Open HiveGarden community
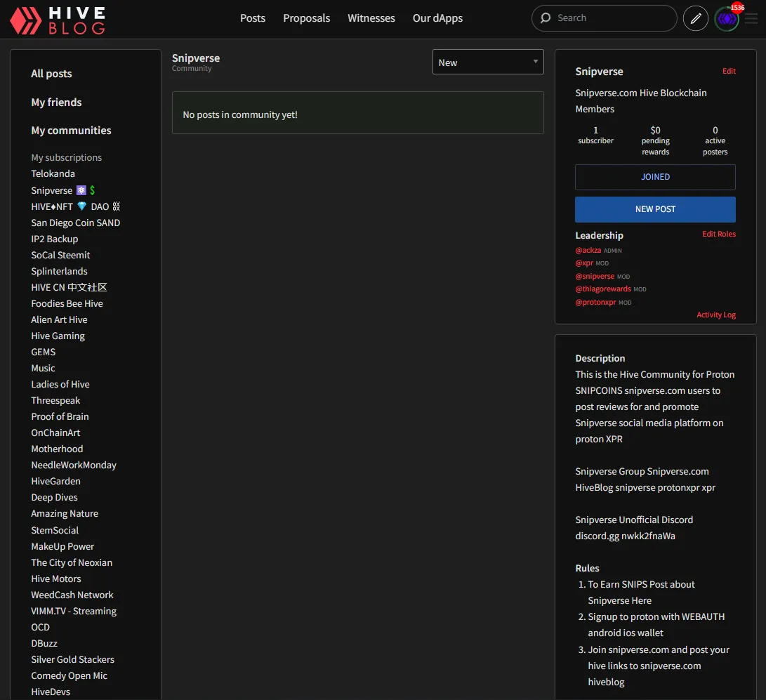 tap(55, 481)
